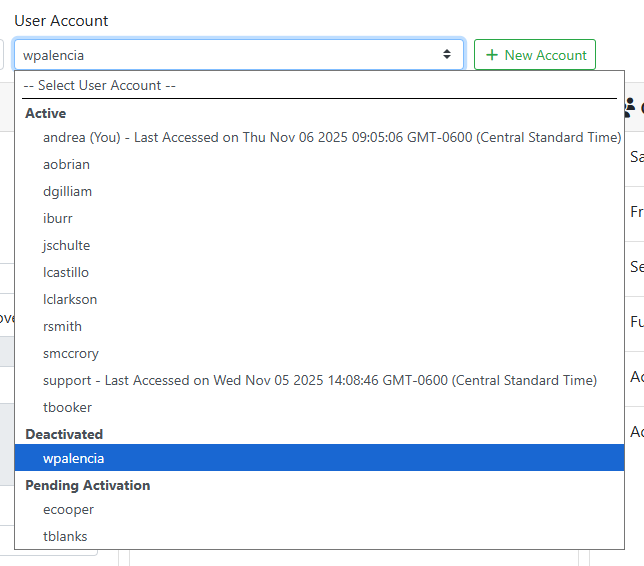Select the smccrory account
Viewport: 644px width, 566px height.
click(x=320, y=353)
